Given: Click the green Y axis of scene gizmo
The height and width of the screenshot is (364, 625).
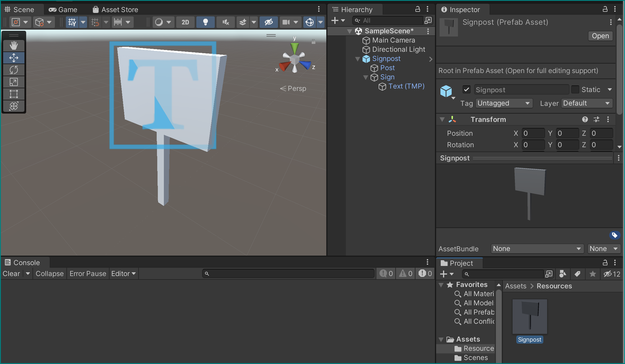Looking at the screenshot, I should [x=294, y=47].
